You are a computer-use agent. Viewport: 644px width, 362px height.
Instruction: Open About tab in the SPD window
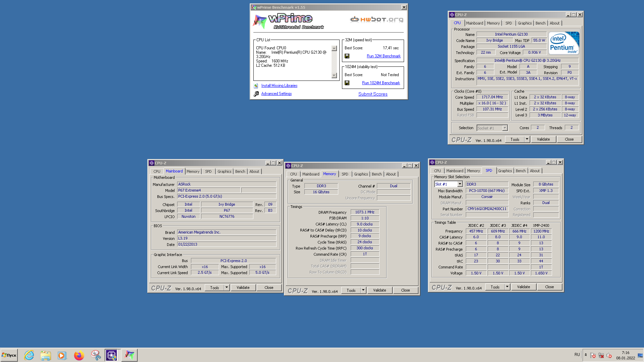tap(535, 171)
